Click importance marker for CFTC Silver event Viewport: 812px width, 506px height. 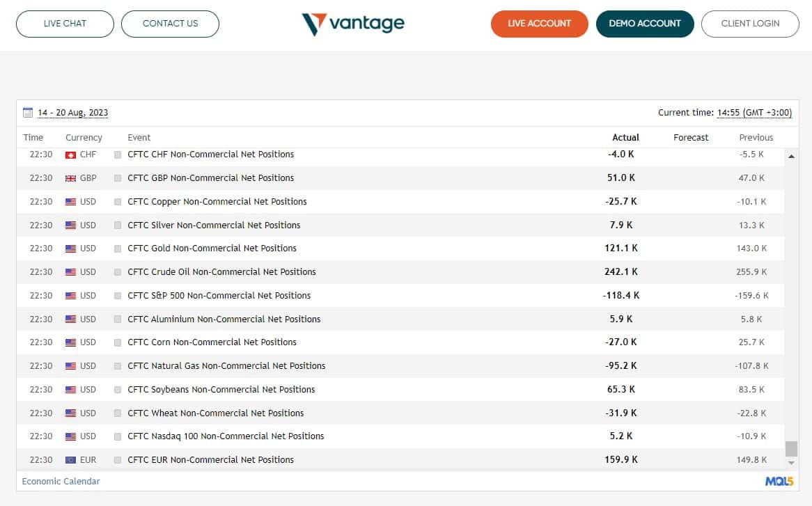pos(118,225)
